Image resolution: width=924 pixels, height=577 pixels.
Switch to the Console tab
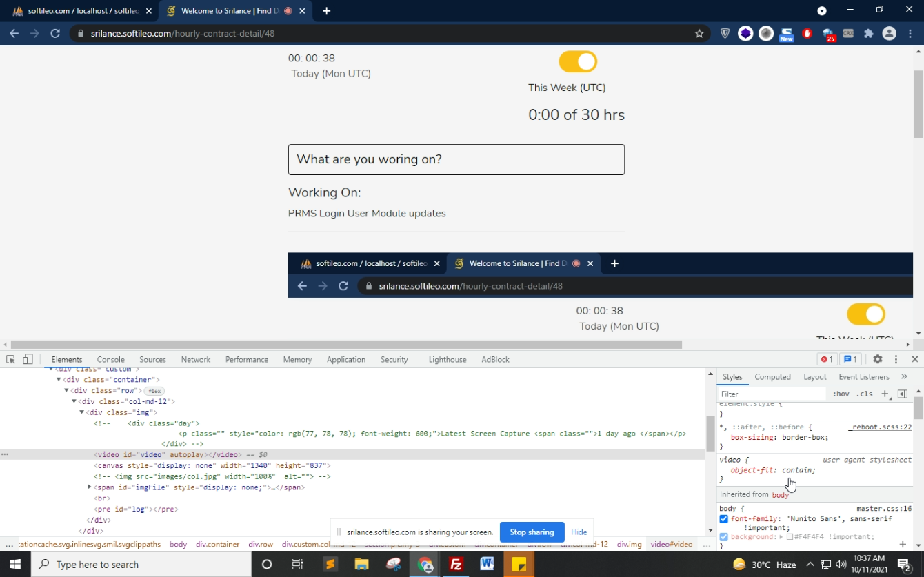pyautogui.click(x=110, y=359)
